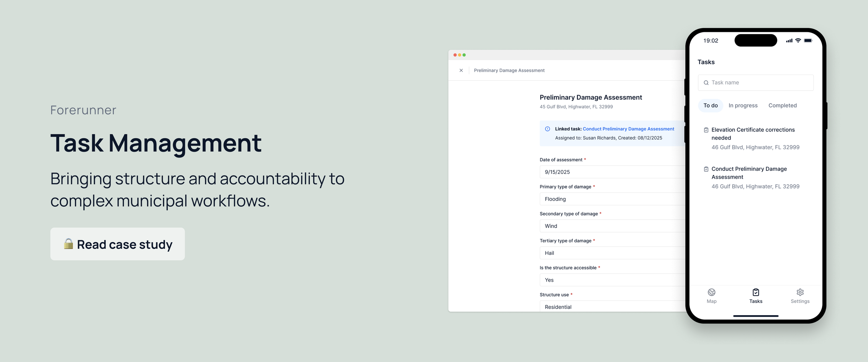Go to Map in the bottom navigation

coord(711,296)
